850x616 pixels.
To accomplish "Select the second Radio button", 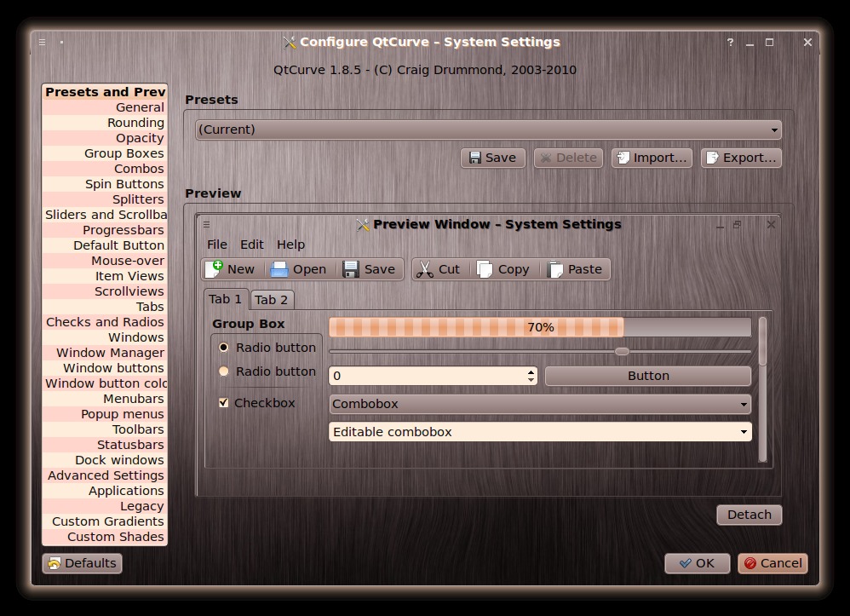I will tap(223, 371).
